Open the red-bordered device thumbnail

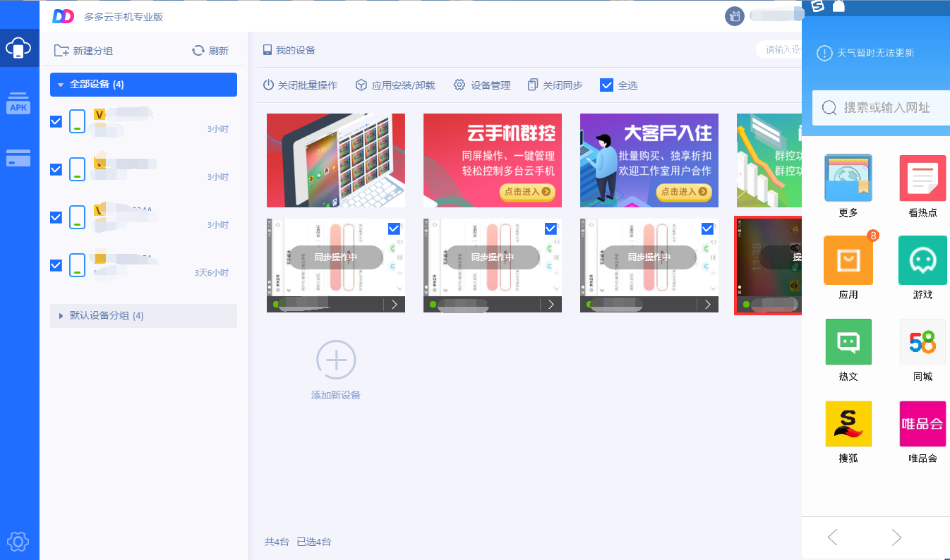click(x=769, y=265)
